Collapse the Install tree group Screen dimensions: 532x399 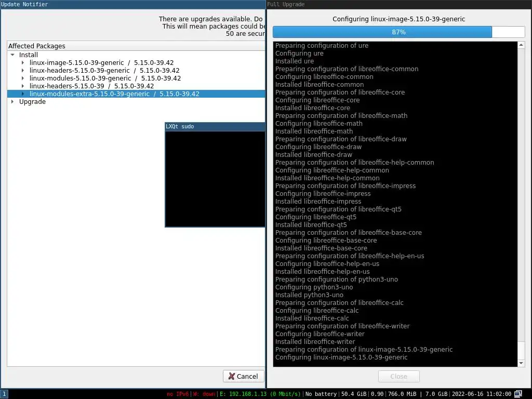tap(12, 55)
